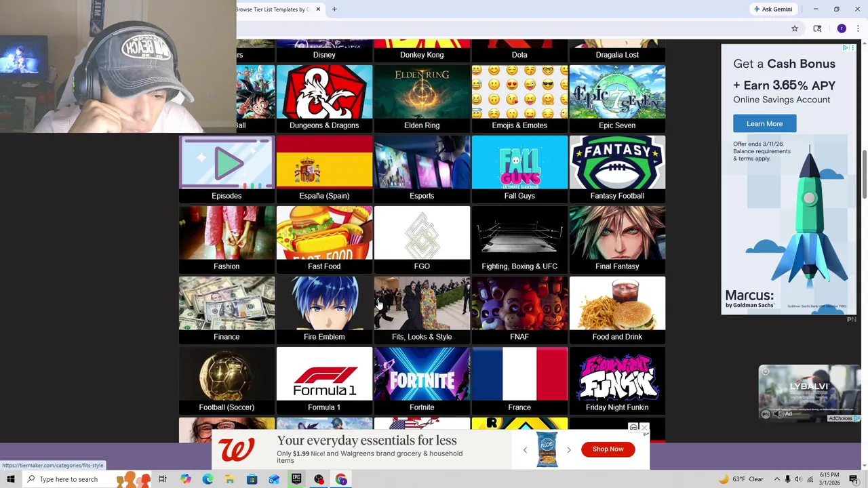Open the Food and Drink category
This screenshot has height=488, width=868.
[617, 310]
